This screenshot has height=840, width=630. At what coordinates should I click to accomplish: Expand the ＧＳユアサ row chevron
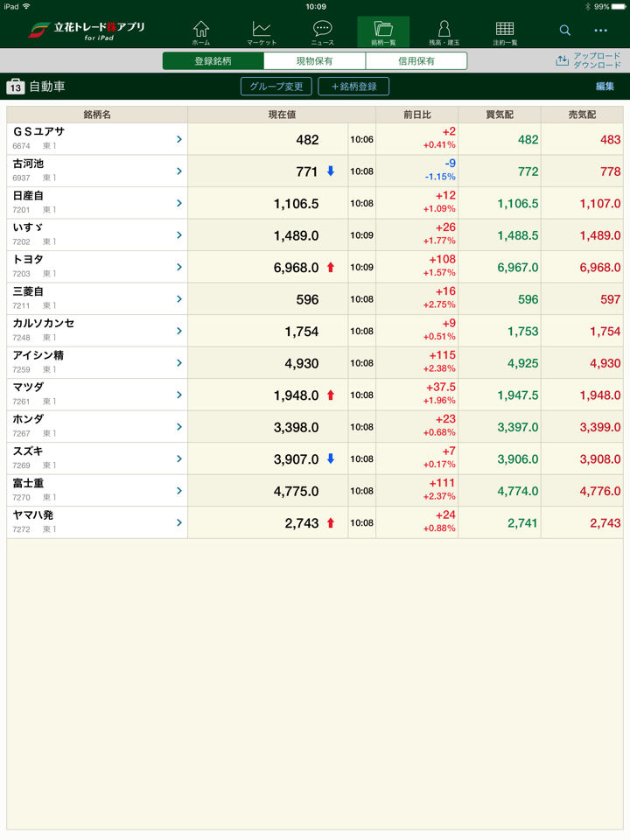tap(178, 139)
